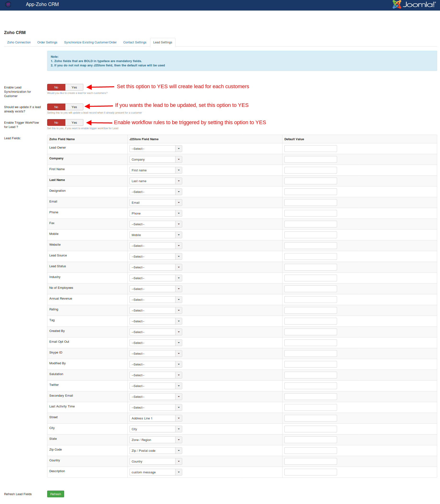
Task: Expand the Created By dropdown
Action: [156, 332]
